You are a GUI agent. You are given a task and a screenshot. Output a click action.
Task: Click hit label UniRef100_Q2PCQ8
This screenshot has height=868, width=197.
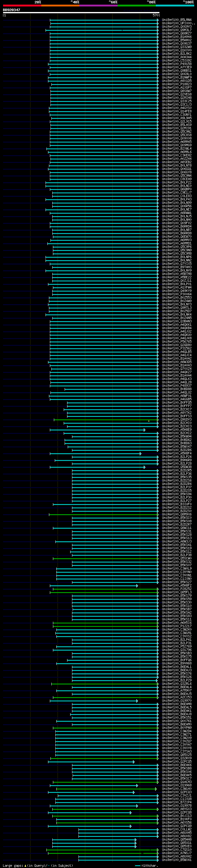[176, 812]
